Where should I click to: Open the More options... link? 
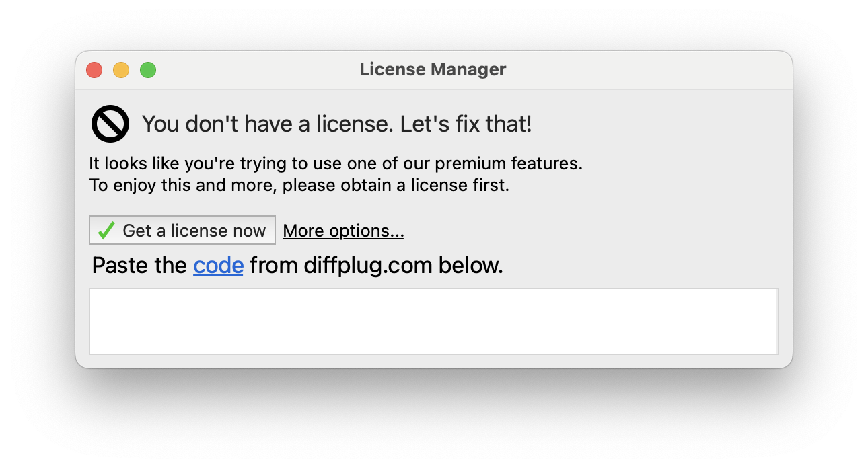click(x=343, y=231)
